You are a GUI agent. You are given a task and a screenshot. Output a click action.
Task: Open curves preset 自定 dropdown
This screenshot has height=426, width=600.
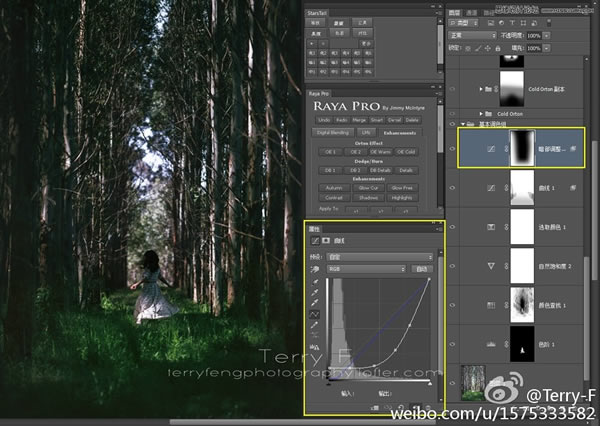pos(380,257)
